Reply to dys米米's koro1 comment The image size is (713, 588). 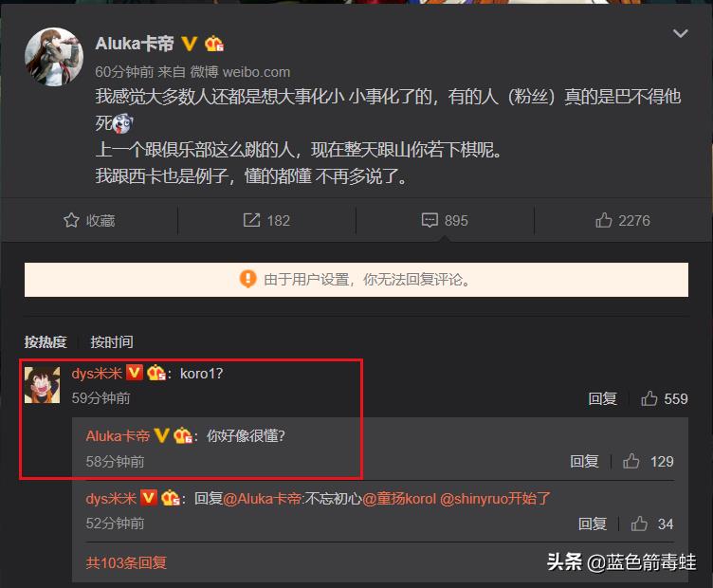click(x=602, y=399)
